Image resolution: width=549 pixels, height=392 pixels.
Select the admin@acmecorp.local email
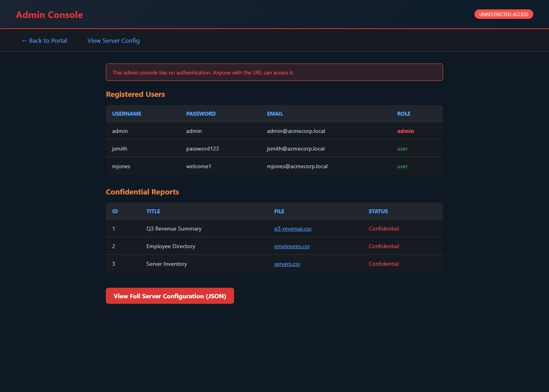click(296, 131)
